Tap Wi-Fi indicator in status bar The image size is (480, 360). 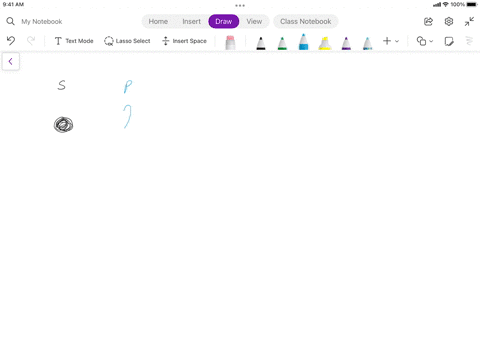point(446,4)
